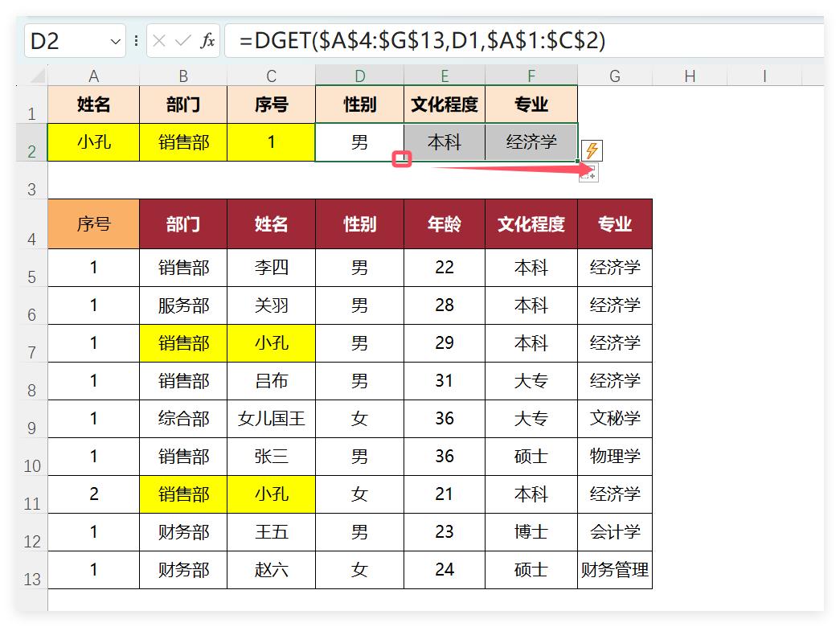Open the Name Box dropdown arrow
Screen dimensions: 840x627
click(x=115, y=41)
